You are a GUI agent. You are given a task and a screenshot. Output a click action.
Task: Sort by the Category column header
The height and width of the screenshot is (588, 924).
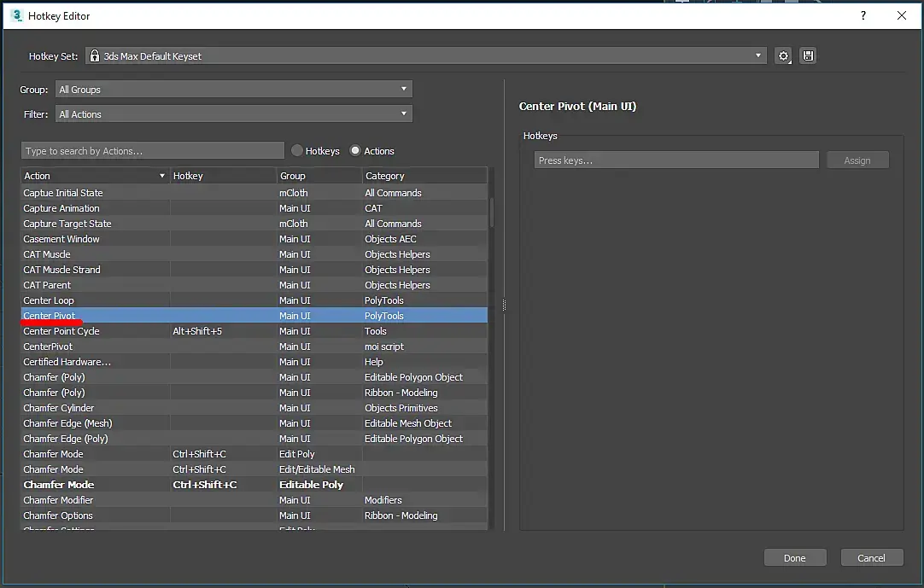pyautogui.click(x=424, y=176)
